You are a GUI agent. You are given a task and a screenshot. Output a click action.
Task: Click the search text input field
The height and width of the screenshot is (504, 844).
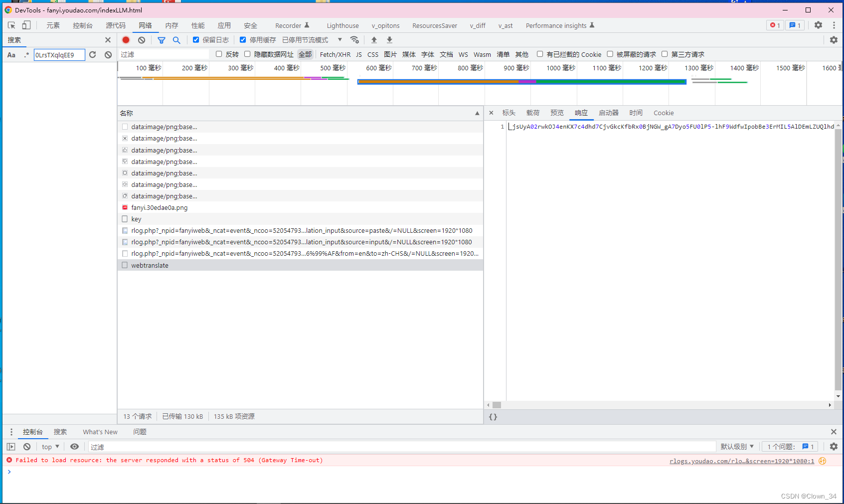(59, 55)
